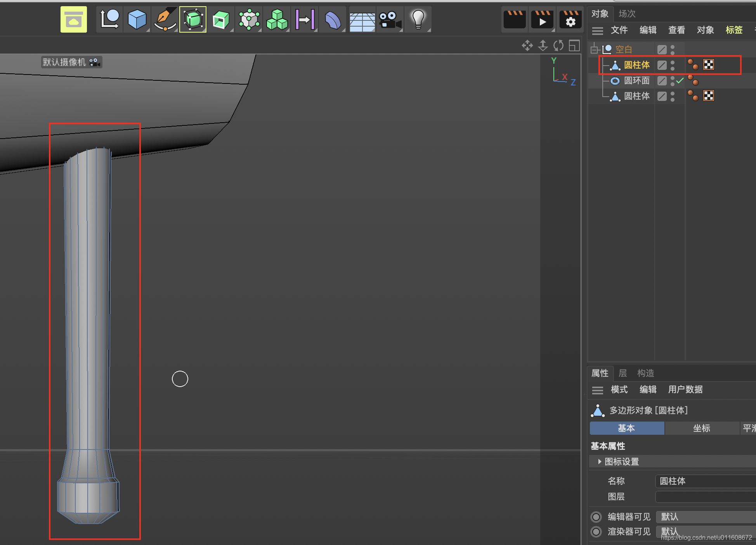756x545 pixels.
Task: Add a camera object
Action: tap(390, 19)
